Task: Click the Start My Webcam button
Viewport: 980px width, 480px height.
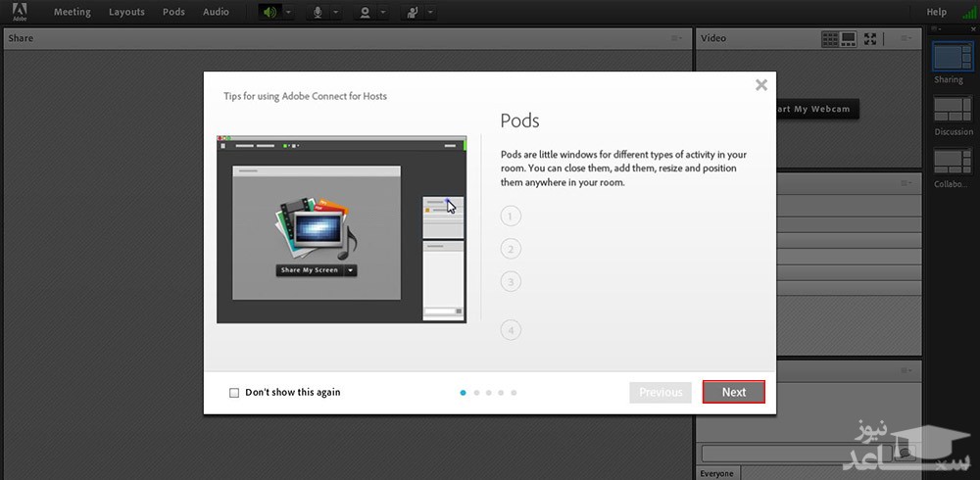Action: (815, 109)
